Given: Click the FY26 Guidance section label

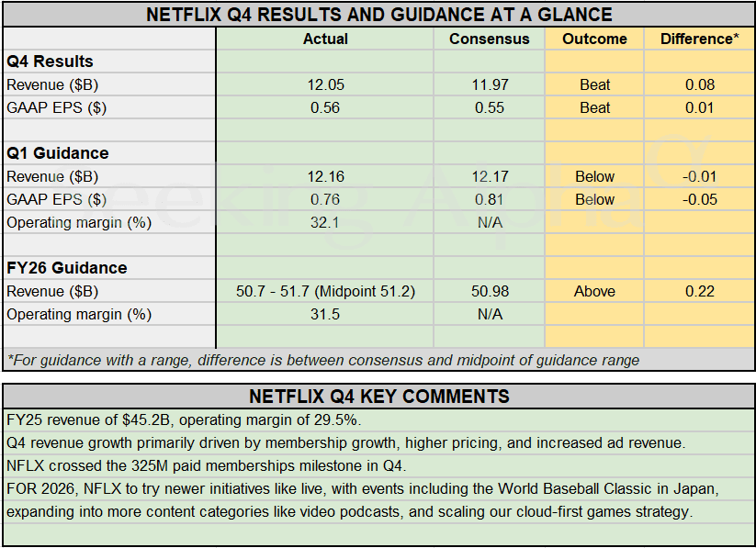Looking at the screenshot, I should click(67, 268).
